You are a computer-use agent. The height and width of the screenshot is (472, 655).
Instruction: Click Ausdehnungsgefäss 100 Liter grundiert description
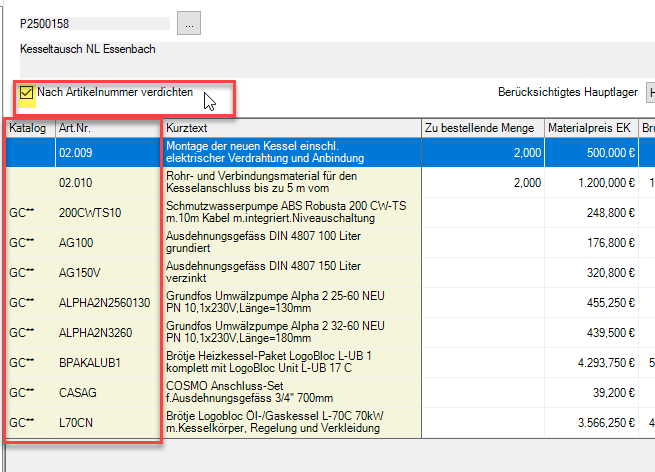point(263,243)
